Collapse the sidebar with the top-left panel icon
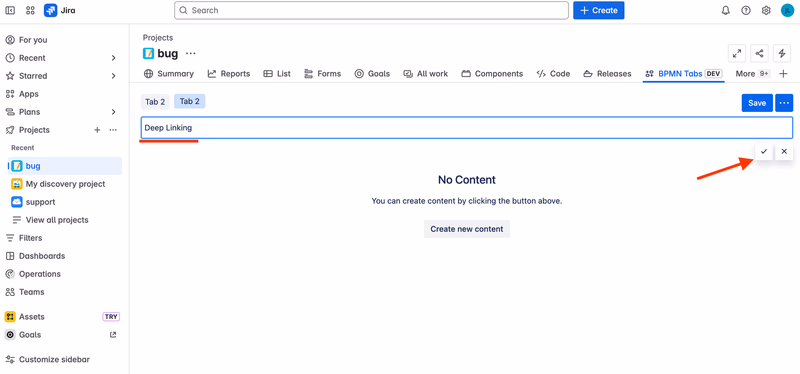Viewport: 800px width, 374px height. pos(10,10)
